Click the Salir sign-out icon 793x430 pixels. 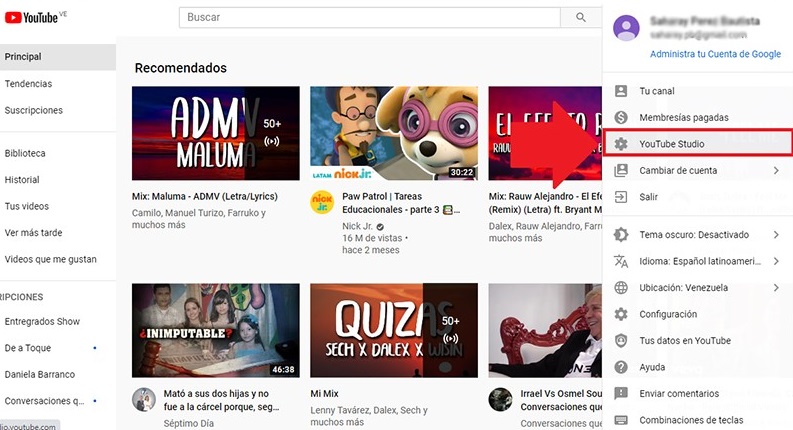[x=621, y=197]
